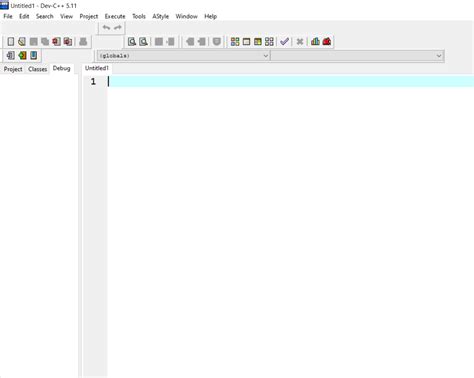Click the grayed-out Save All icon
This screenshot has height=378, width=474.
[45, 42]
